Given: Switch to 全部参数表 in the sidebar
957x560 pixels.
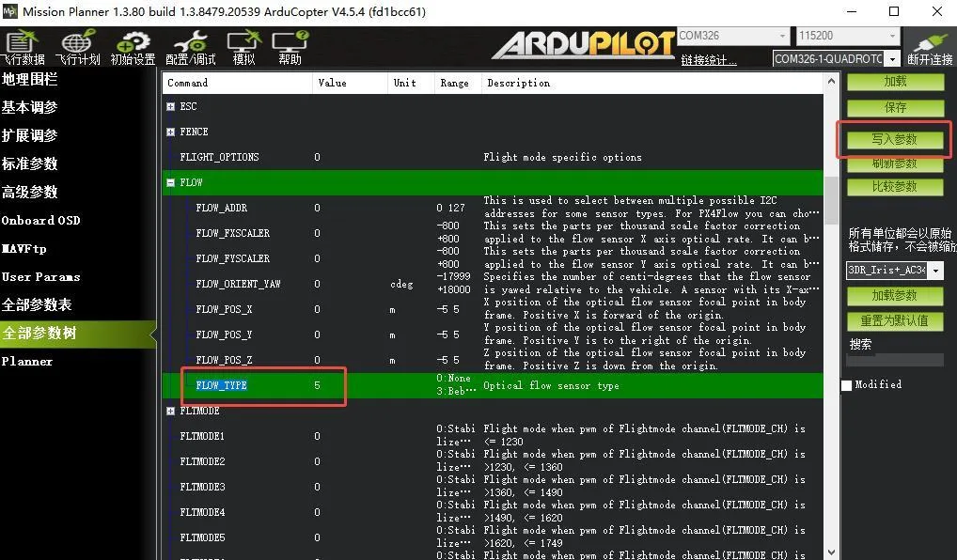Looking at the screenshot, I should tap(37, 304).
